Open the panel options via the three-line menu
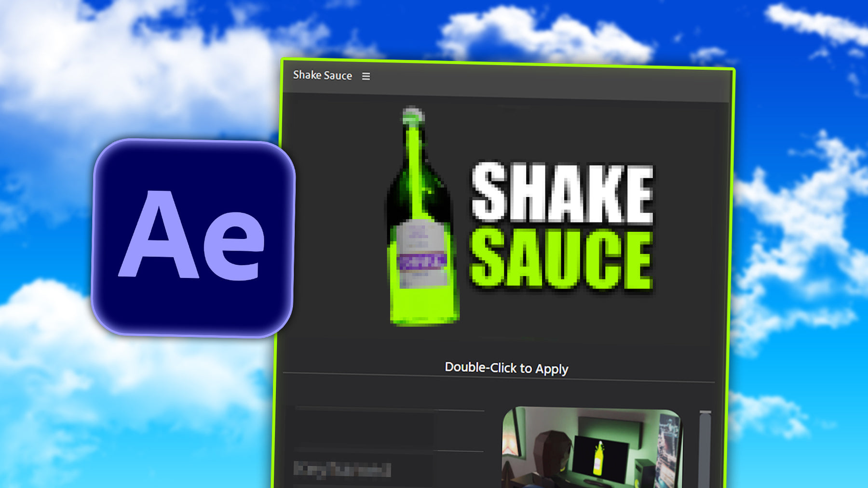The height and width of the screenshot is (488, 868). click(367, 76)
